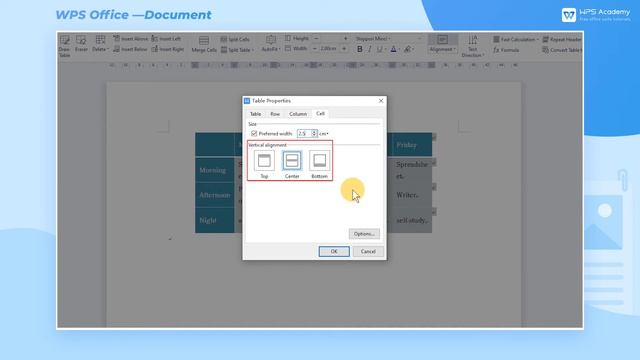The height and width of the screenshot is (360, 640).
Task: Click the shading fill icon
Action: click(x=407, y=49)
